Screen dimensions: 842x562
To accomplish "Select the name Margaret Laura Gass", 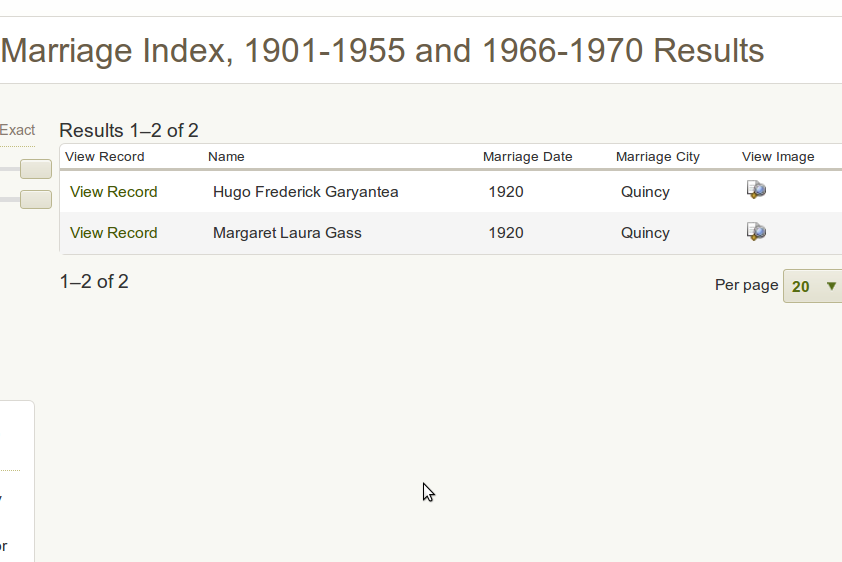I will pyautogui.click(x=287, y=233).
